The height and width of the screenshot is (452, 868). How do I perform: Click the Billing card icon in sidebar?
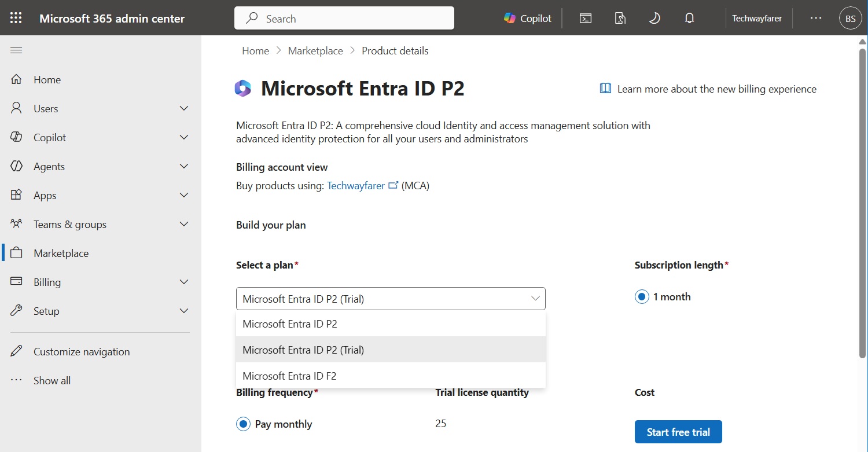tap(16, 282)
